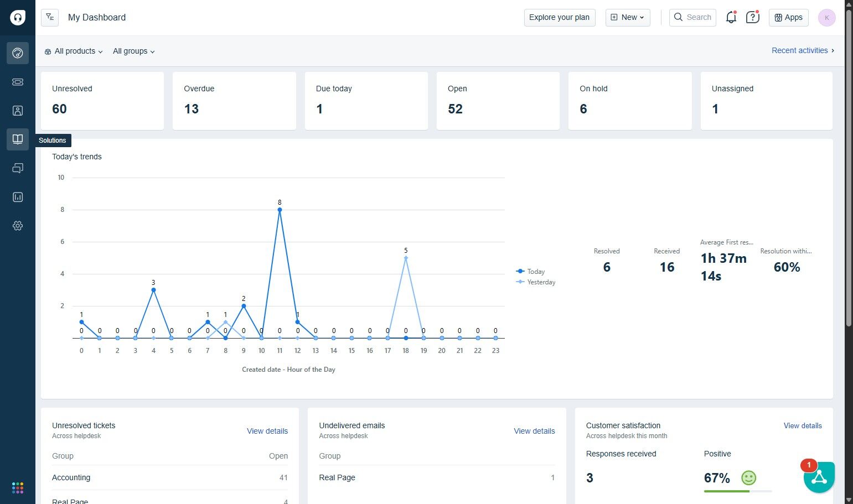This screenshot has height=504, width=853.
Task: View details for Unresolved tickets
Action: coord(267,431)
